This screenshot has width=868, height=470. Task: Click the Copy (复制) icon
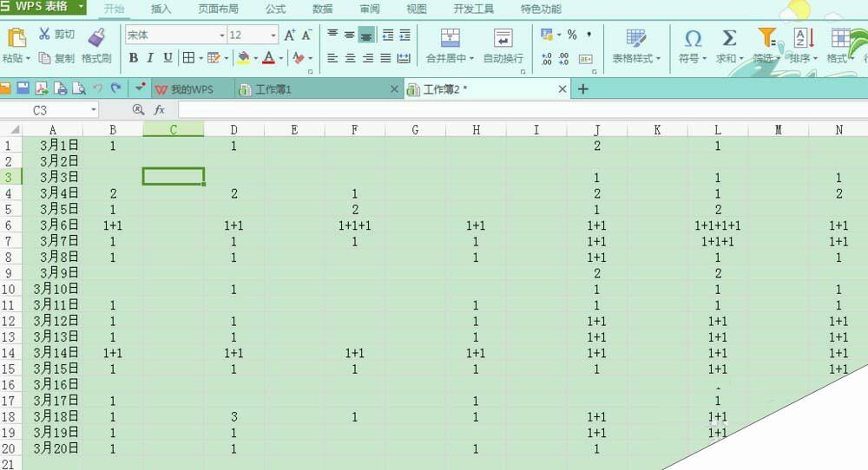coord(44,57)
